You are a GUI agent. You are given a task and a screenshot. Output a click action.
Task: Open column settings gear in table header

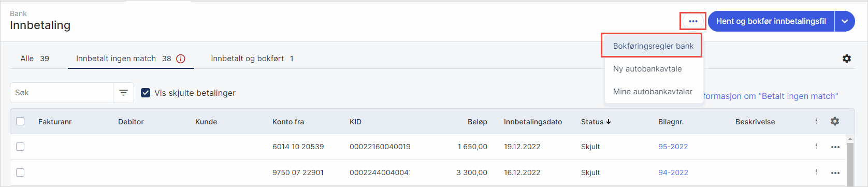835,121
